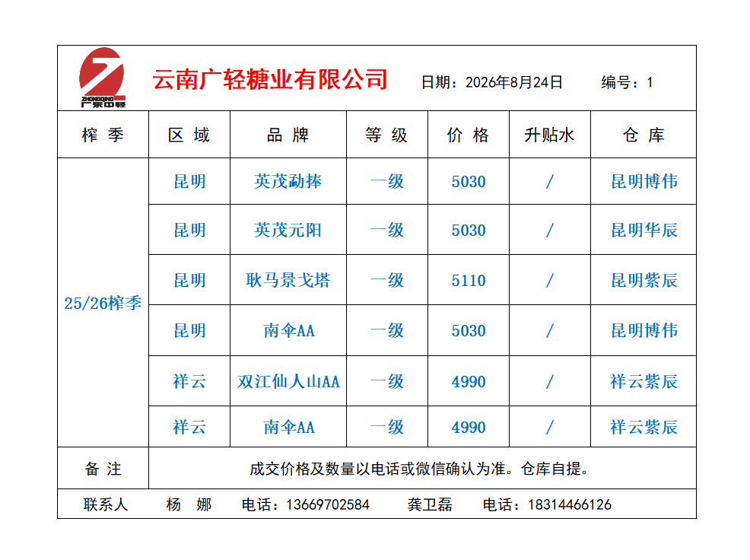Click the 价格 column header

pyautogui.click(x=469, y=135)
